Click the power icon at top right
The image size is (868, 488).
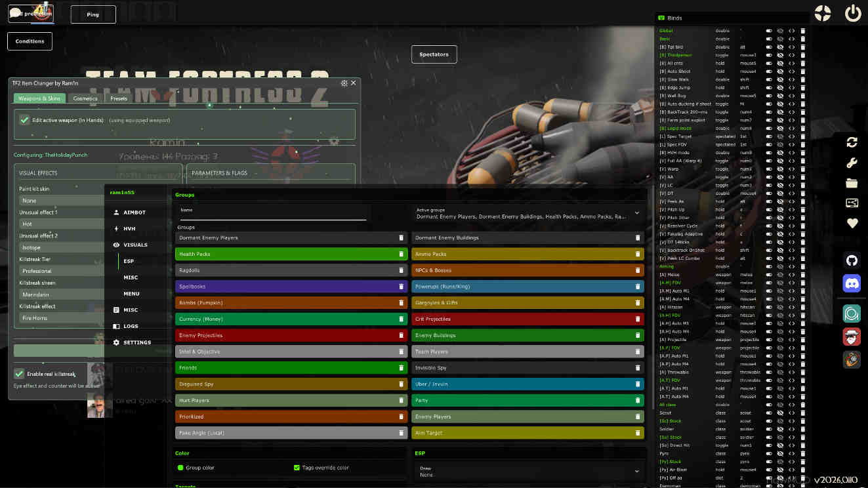853,13
